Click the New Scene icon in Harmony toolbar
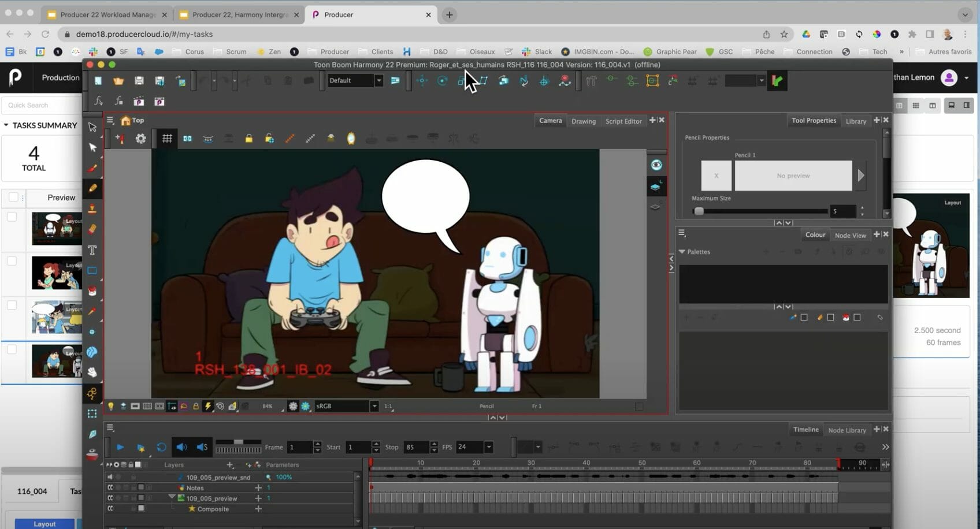The width and height of the screenshot is (980, 529). pyautogui.click(x=98, y=81)
